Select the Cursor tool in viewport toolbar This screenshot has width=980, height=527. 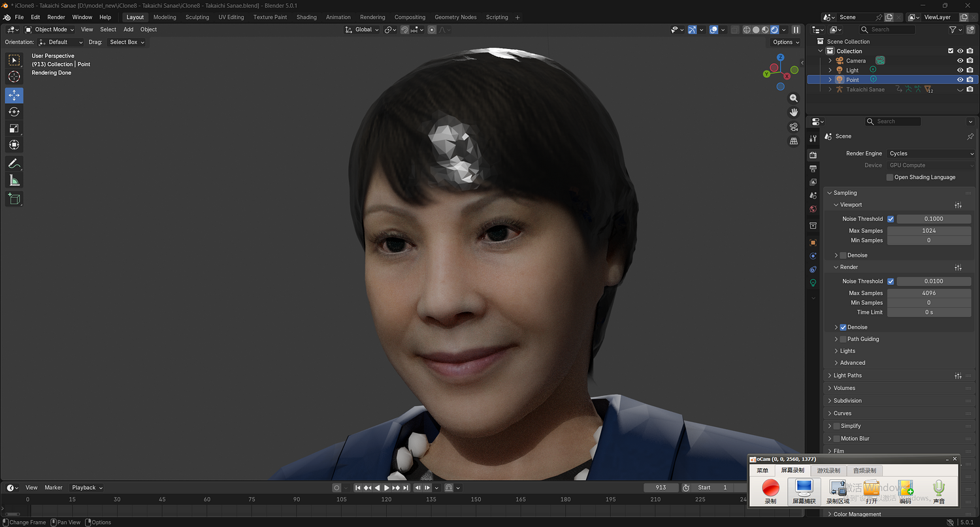pos(14,77)
